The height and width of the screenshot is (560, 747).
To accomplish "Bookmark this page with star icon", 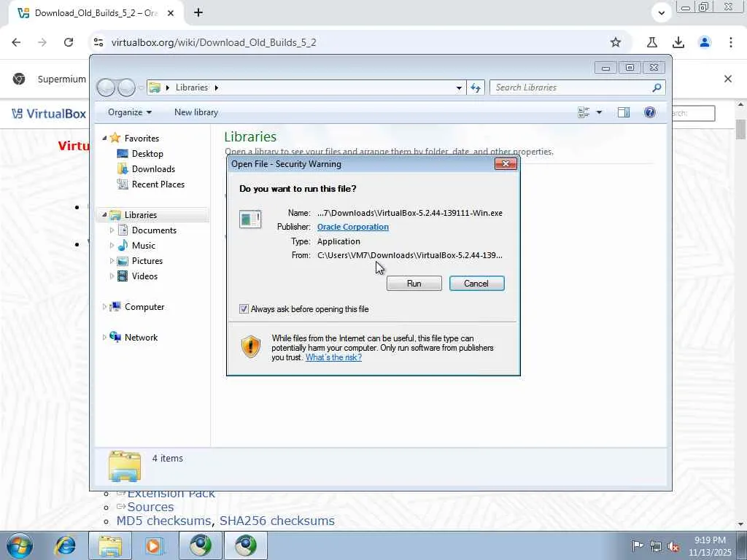I will (616, 42).
